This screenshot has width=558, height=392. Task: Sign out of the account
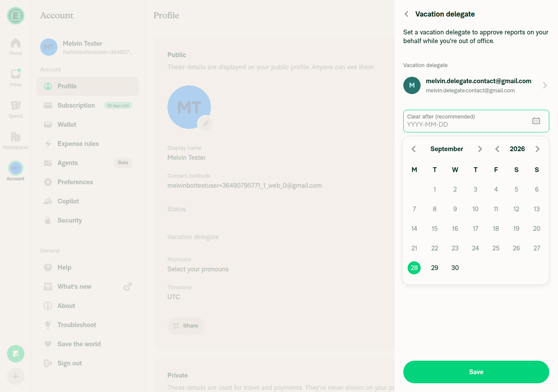tap(88, 363)
